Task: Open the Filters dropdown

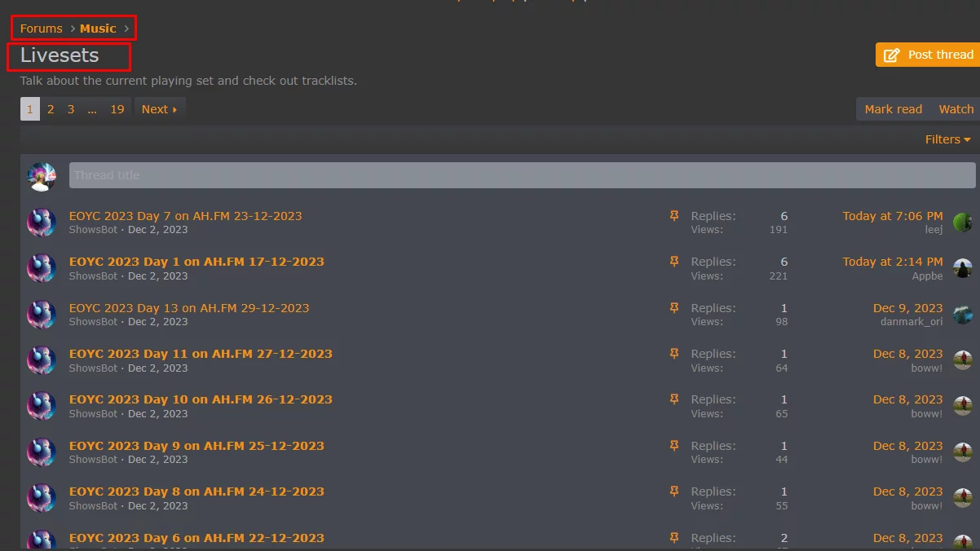Action: tap(947, 139)
